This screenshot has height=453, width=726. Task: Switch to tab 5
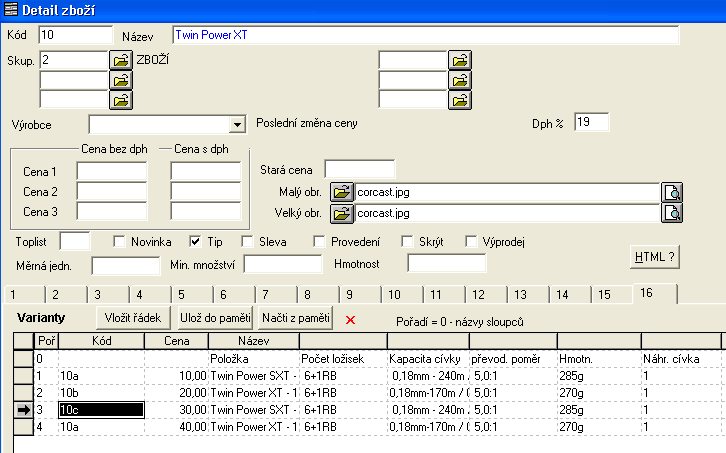[x=192, y=295]
